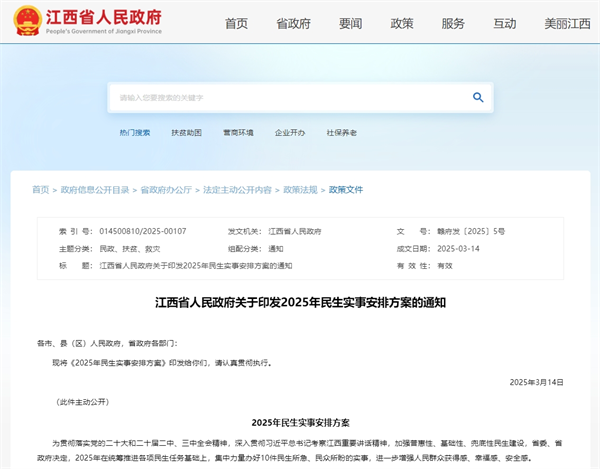Click the salutation line 各市、县（区）人民政府

coord(107,343)
